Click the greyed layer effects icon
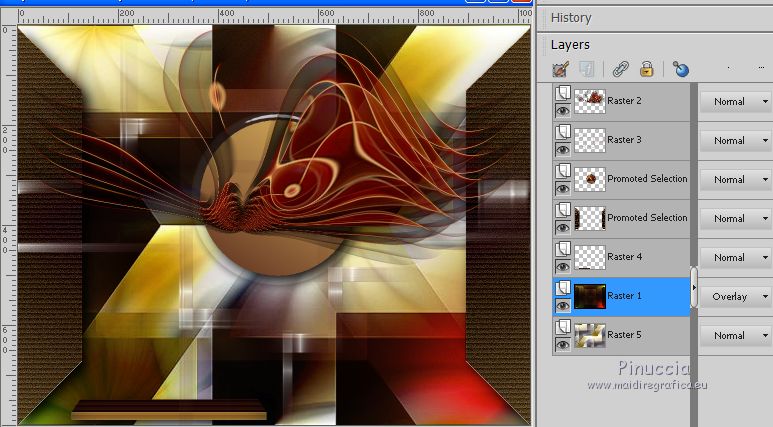Screen dimensions: 773x427 click(586, 69)
